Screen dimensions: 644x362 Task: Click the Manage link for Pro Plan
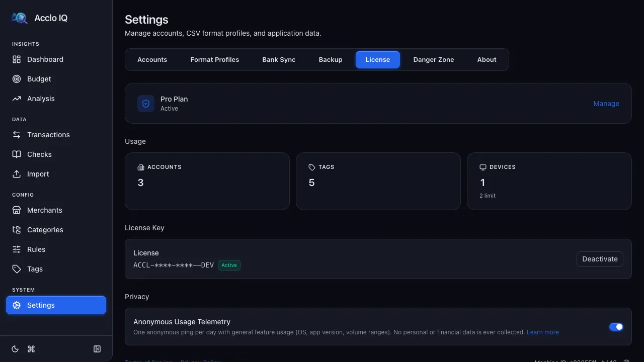point(606,104)
